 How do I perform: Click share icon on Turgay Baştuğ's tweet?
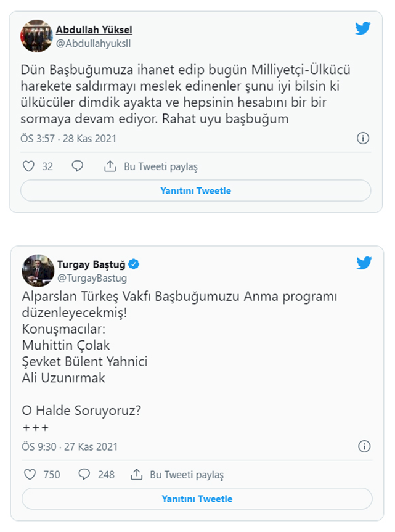136,474
